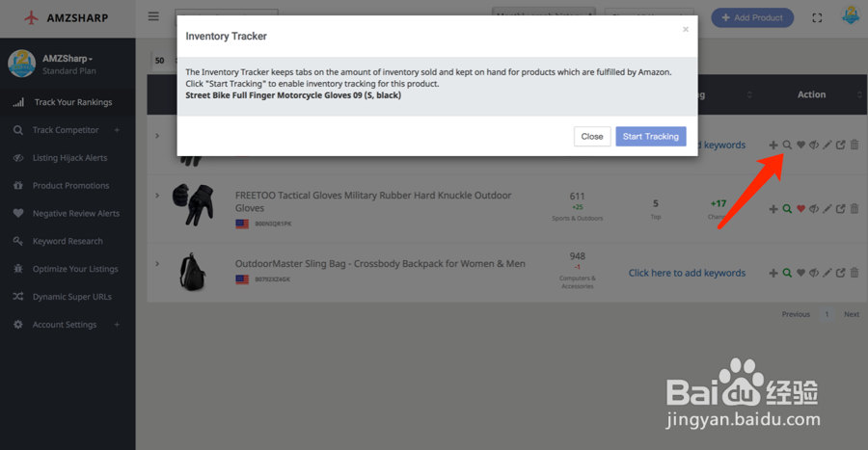Click the fullscreen expand icon in the header
The image size is (868, 450).
click(x=817, y=18)
